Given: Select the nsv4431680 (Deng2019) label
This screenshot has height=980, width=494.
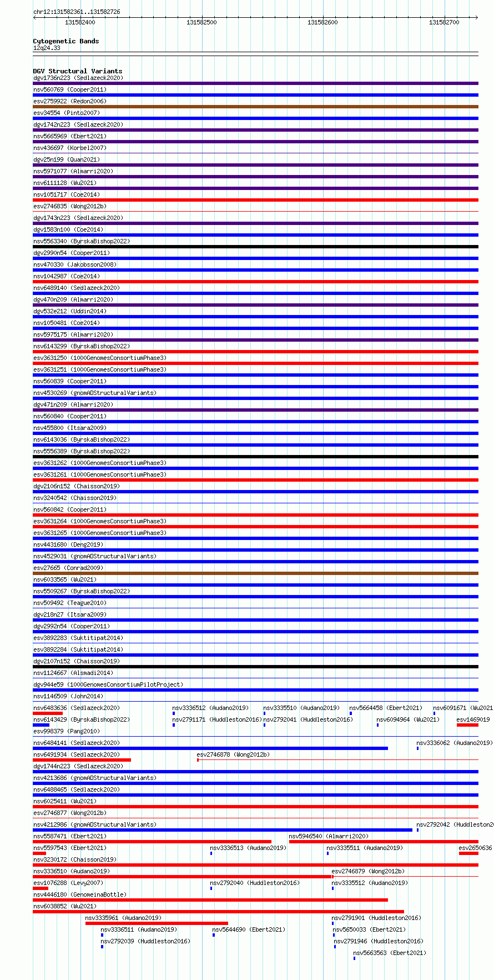Looking at the screenshot, I should (x=68, y=544).
